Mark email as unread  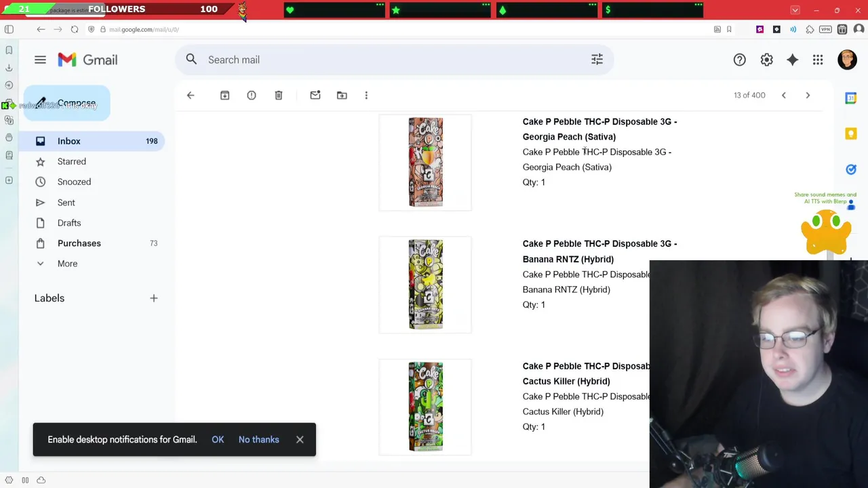pyautogui.click(x=315, y=95)
